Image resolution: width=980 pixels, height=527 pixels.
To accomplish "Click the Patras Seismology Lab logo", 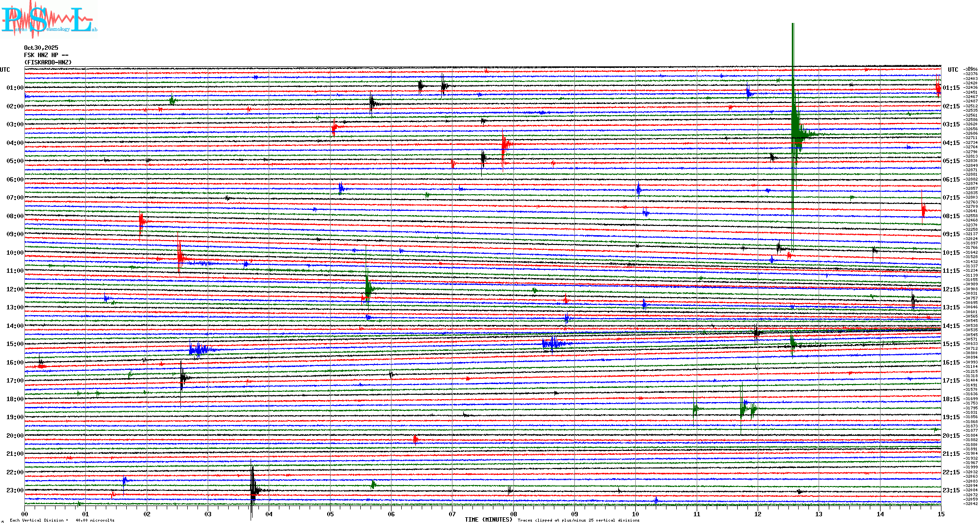I will pyautogui.click(x=49, y=20).
